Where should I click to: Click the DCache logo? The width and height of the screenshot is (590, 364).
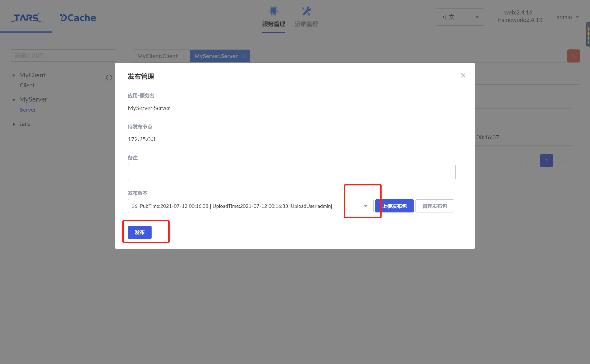point(78,17)
